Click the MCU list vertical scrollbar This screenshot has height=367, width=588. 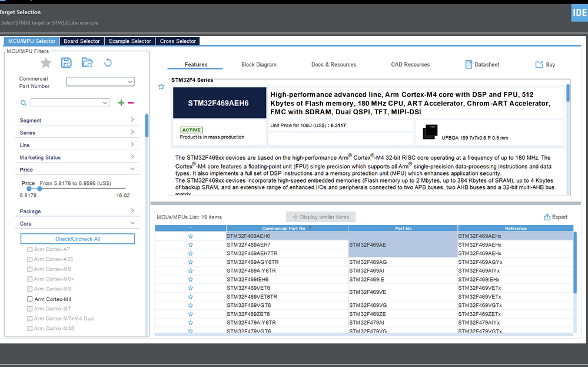click(x=575, y=263)
